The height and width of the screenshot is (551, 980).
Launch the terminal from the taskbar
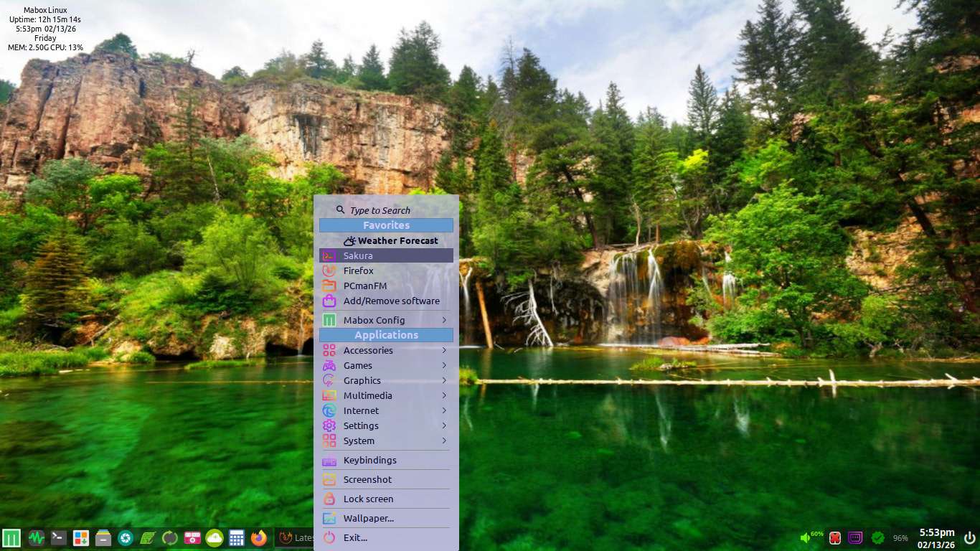[59, 537]
